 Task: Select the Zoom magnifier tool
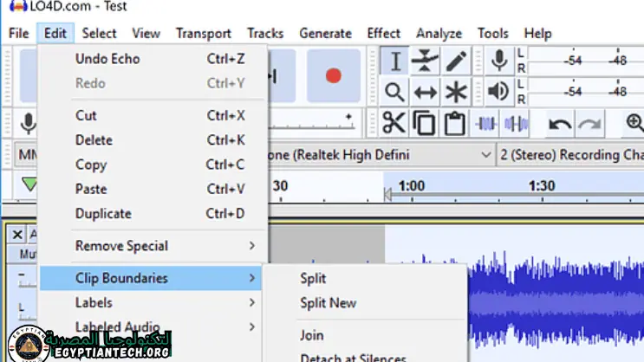click(x=394, y=92)
